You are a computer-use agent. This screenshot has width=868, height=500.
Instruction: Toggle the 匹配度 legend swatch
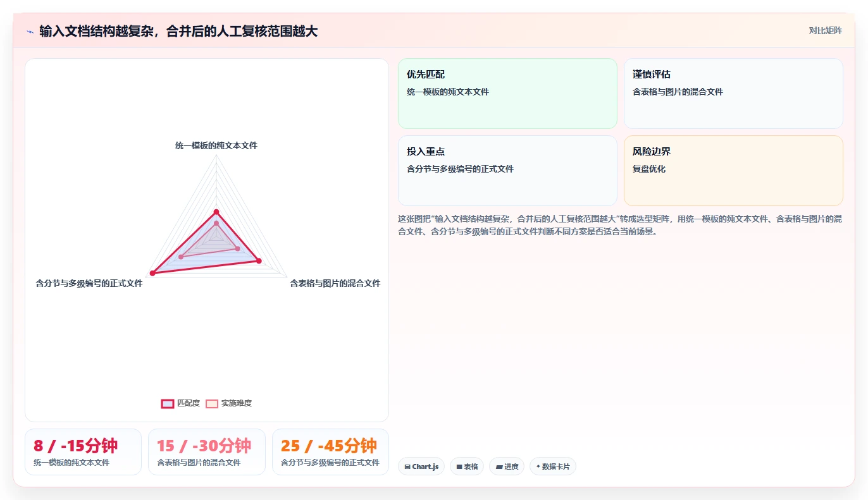pos(168,403)
